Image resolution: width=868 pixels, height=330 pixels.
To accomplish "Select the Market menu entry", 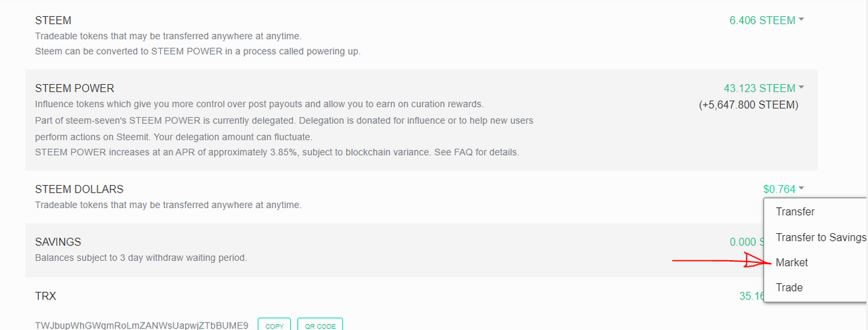I will (x=791, y=262).
